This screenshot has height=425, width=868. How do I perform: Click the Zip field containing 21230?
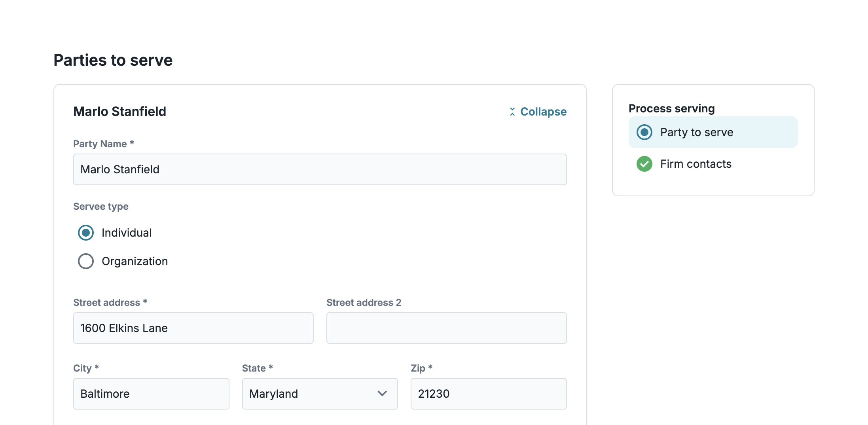click(488, 393)
